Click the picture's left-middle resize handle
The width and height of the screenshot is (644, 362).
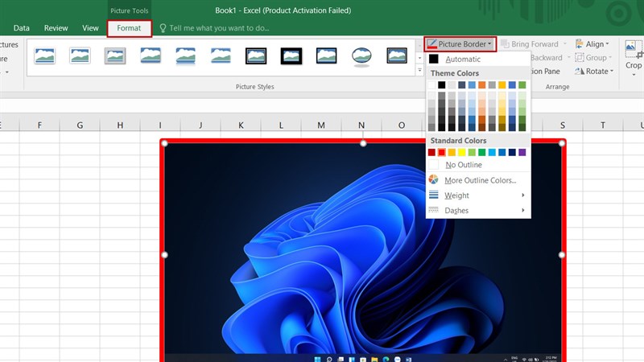click(x=165, y=255)
